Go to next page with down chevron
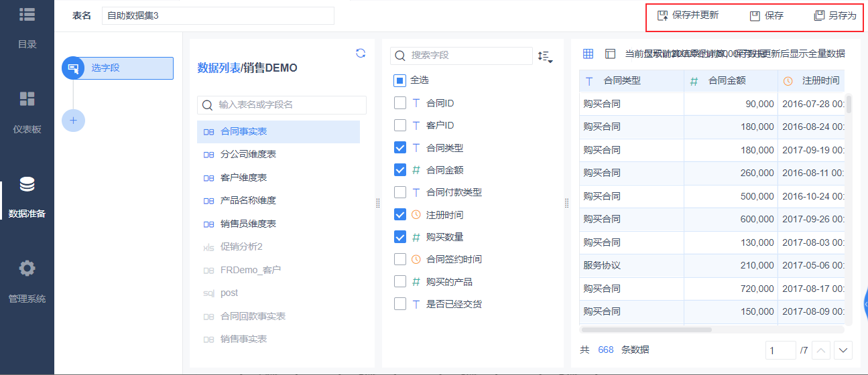This screenshot has height=375, width=868. (x=843, y=350)
